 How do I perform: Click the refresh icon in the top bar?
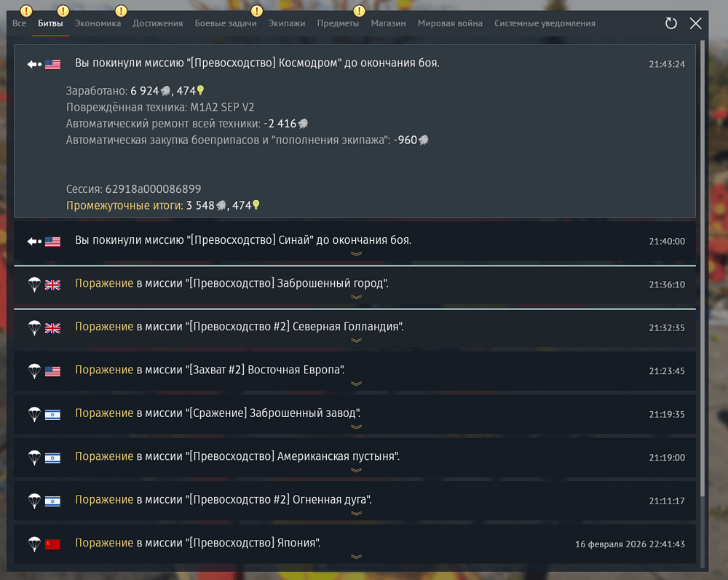[671, 23]
